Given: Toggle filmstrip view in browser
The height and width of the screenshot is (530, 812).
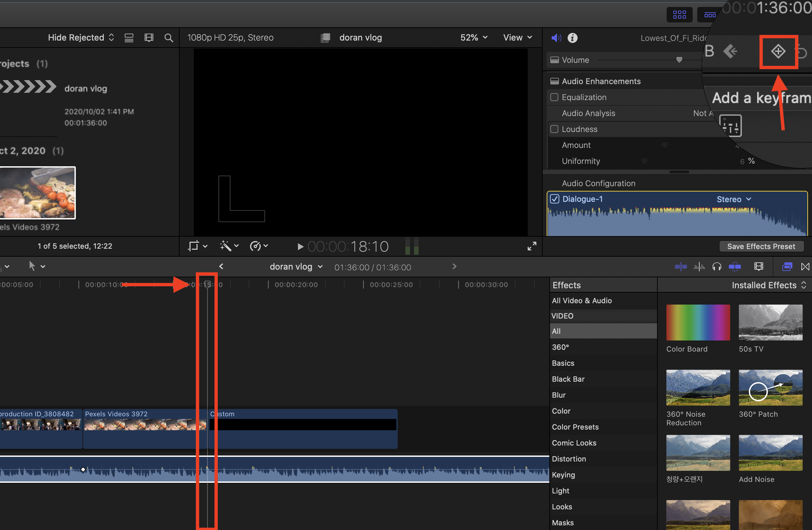Looking at the screenshot, I should click(x=149, y=38).
